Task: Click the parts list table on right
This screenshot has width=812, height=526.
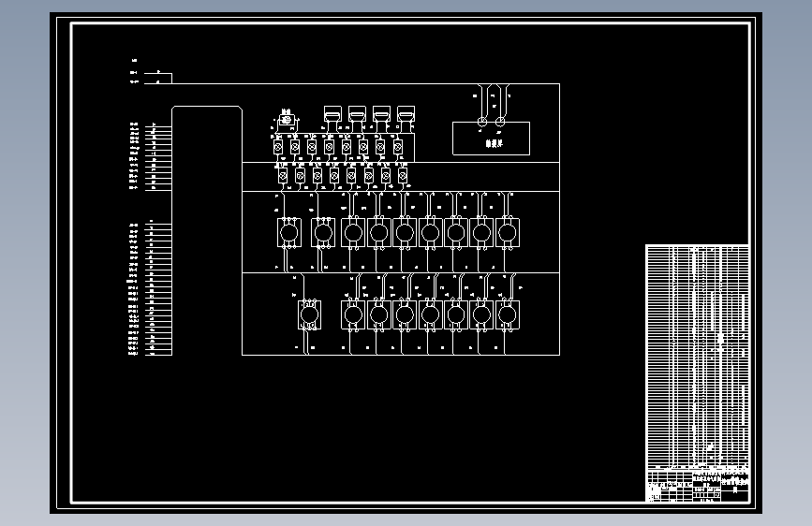Action: point(697,357)
